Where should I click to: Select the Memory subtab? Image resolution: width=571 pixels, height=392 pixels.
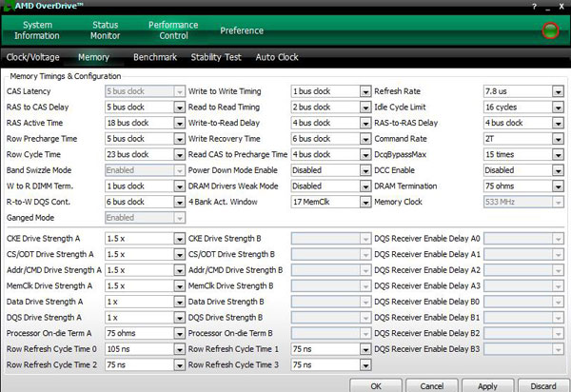coord(93,57)
